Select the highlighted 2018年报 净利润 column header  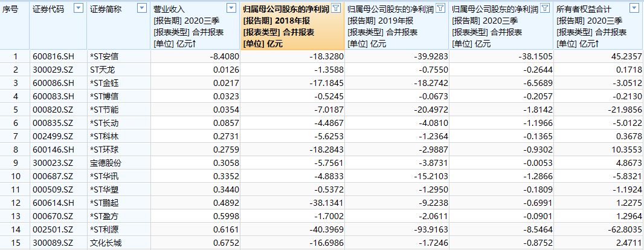(292, 25)
